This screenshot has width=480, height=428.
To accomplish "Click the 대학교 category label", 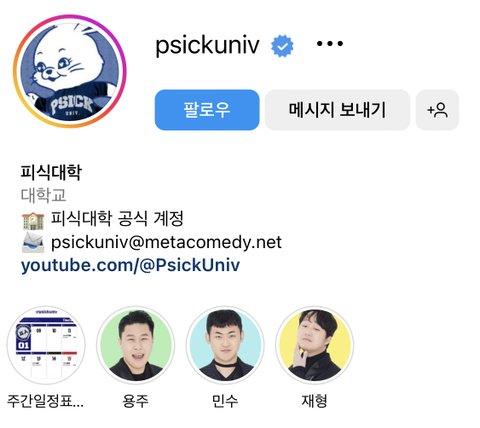I will (x=44, y=195).
